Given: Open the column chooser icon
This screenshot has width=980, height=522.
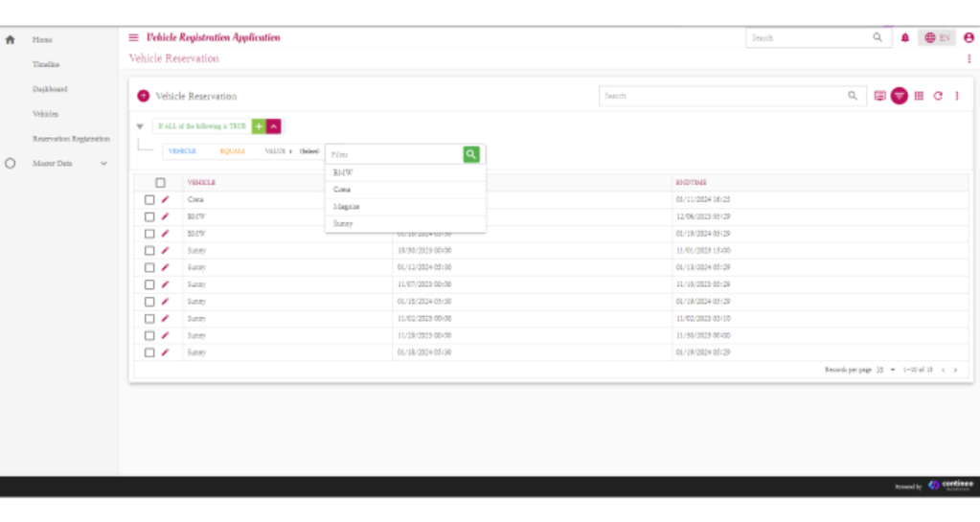Looking at the screenshot, I should [x=919, y=96].
